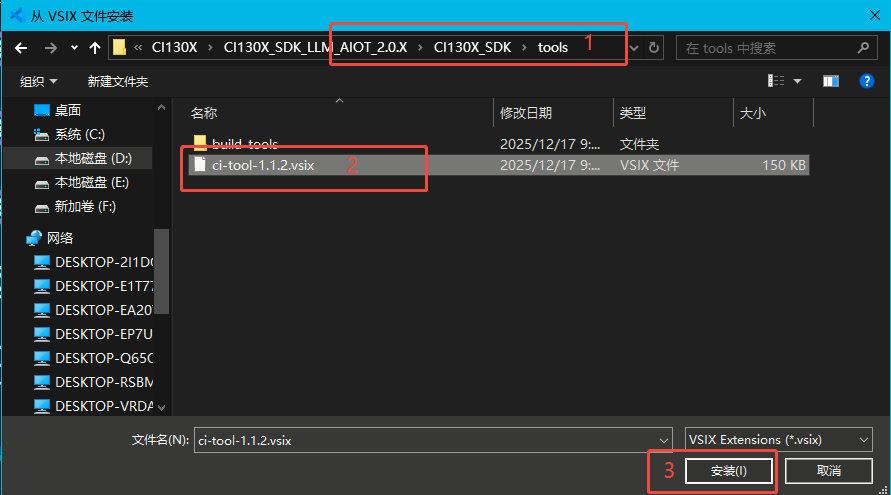Click 新建文件夹 in the toolbar
This screenshot has width=891, height=495.
[117, 81]
